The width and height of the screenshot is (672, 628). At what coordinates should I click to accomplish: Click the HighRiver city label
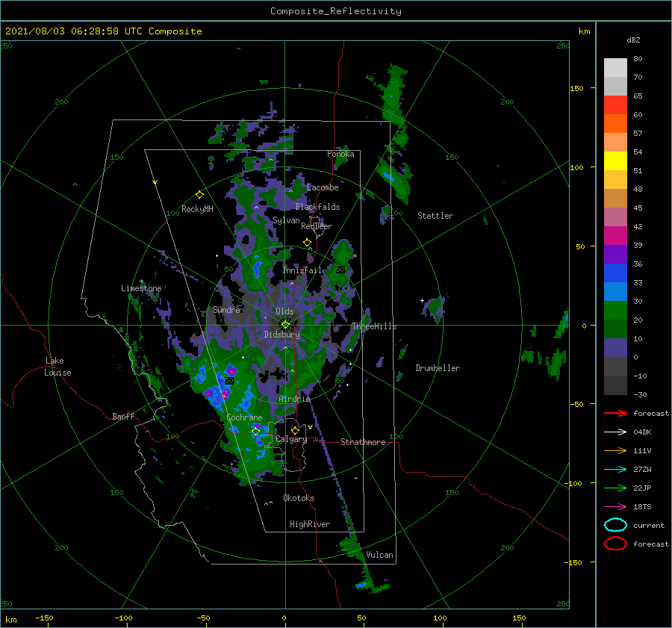(x=310, y=524)
